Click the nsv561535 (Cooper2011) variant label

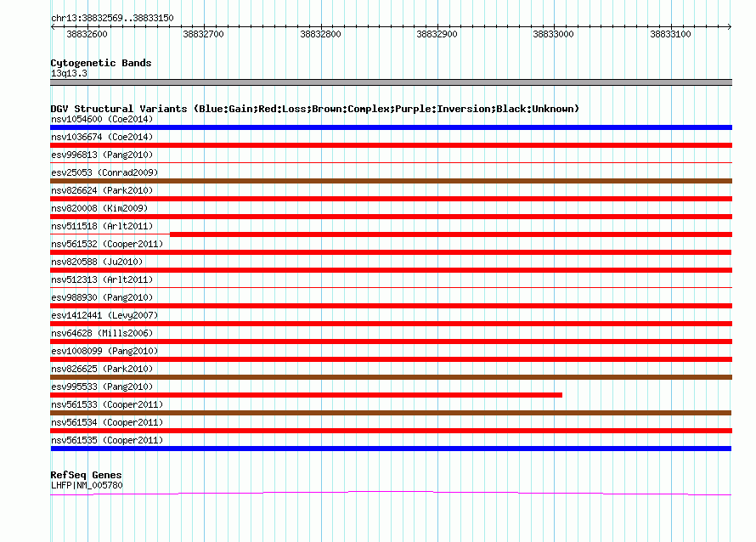click(107, 440)
